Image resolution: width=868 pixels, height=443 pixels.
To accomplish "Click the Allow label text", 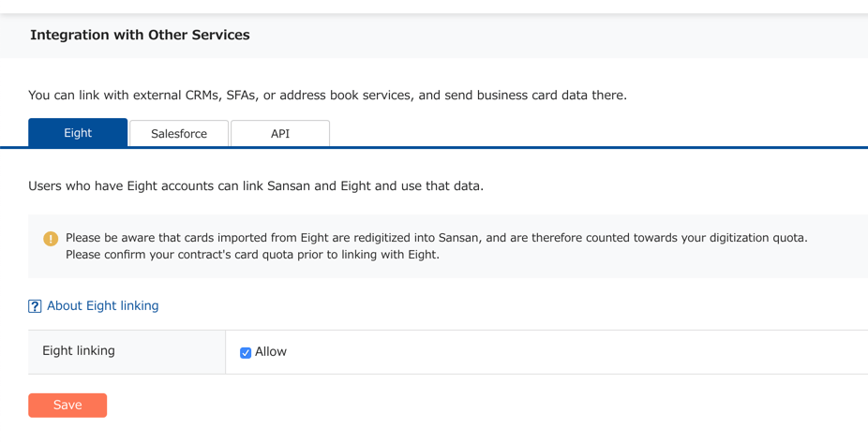I will point(271,352).
